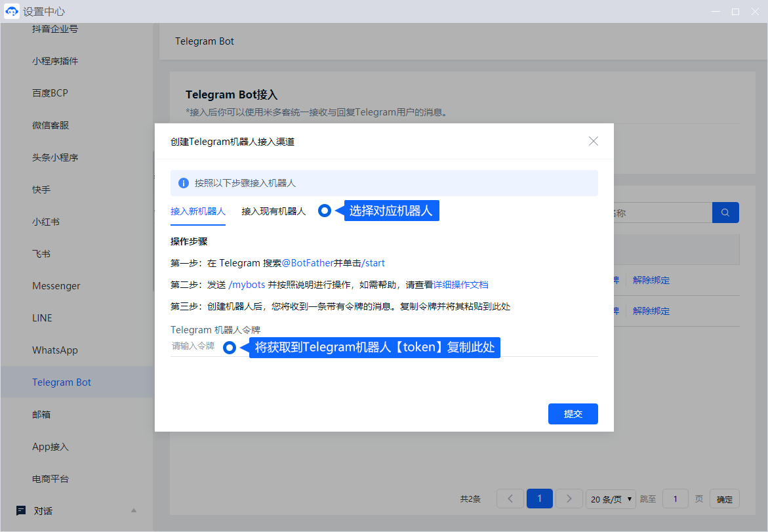Viewport: 768px width, 532px height.
Task: Click the Telegram Bot接入 heading
Action: click(x=231, y=94)
